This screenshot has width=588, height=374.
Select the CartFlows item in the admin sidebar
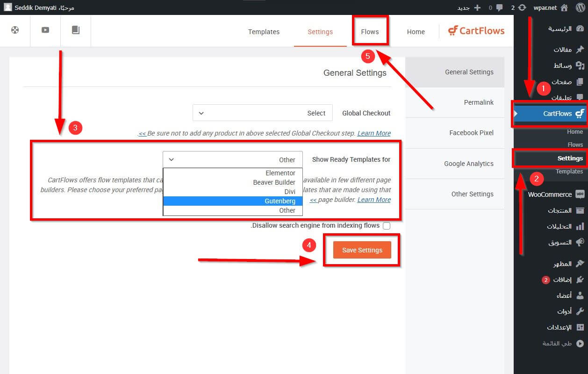pos(550,113)
